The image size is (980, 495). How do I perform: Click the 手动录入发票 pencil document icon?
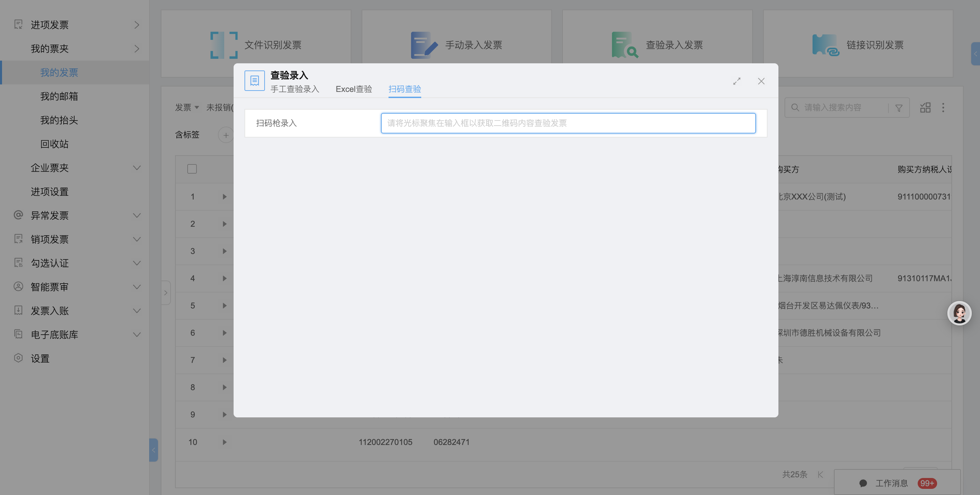click(x=424, y=45)
